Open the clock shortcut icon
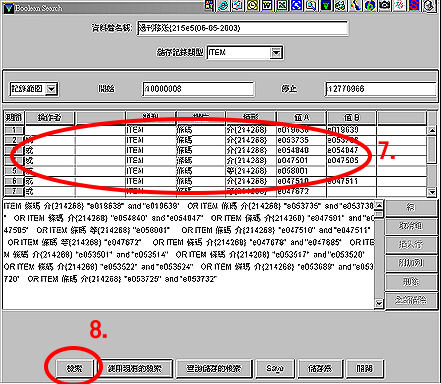 [x=253, y=6]
